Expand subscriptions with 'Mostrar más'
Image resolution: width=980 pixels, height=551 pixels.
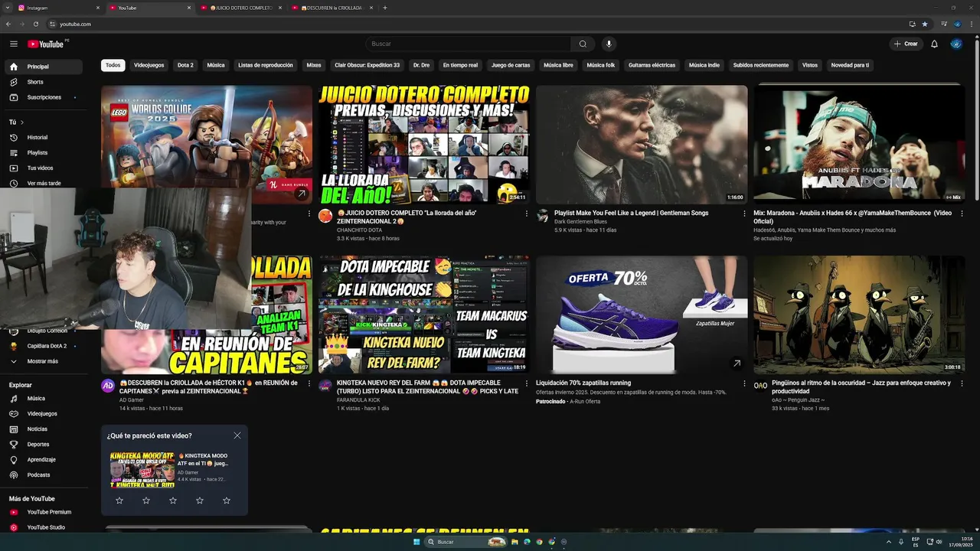[43, 361]
